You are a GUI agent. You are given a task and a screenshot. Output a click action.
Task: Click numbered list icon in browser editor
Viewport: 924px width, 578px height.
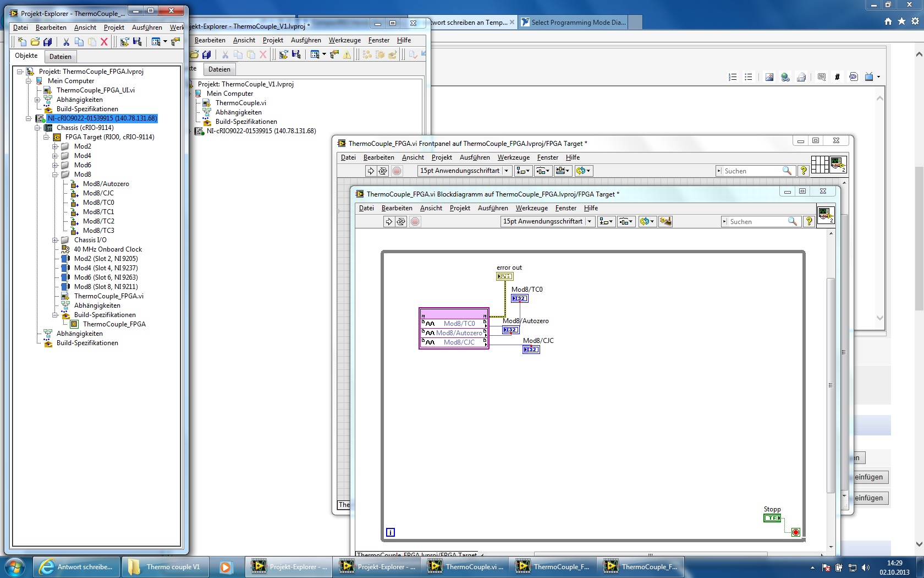click(733, 77)
